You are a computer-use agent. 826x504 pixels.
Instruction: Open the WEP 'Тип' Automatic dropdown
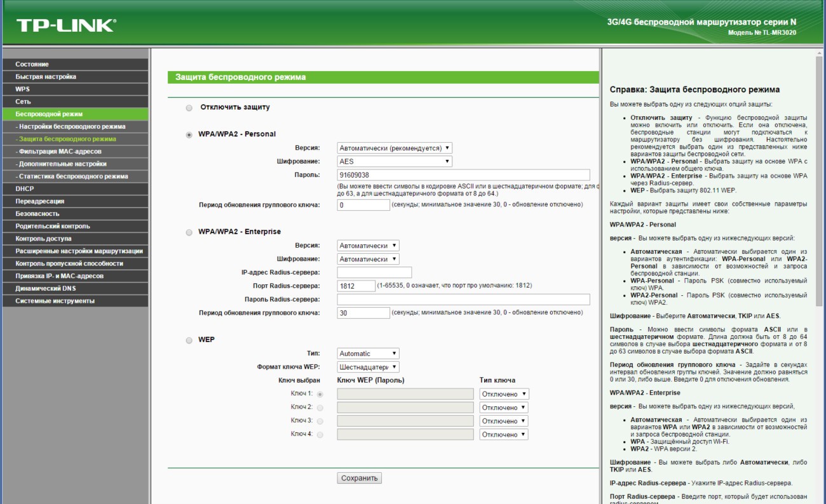[368, 354]
